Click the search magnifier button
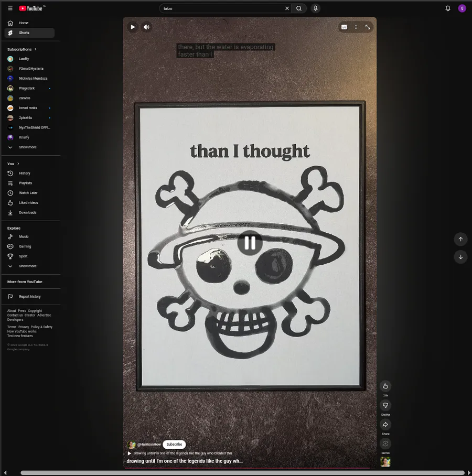This screenshot has width=472, height=476. pyautogui.click(x=299, y=8)
